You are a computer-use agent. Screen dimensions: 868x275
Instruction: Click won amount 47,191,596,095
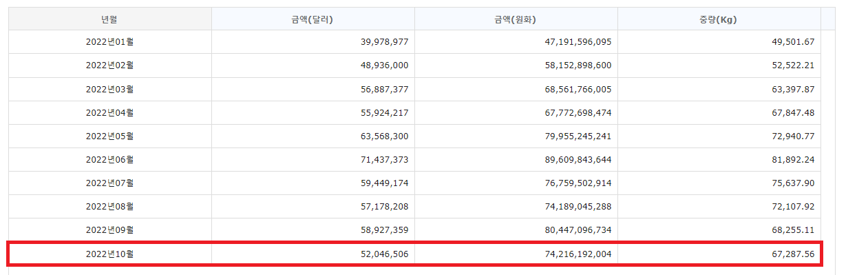pos(579,42)
